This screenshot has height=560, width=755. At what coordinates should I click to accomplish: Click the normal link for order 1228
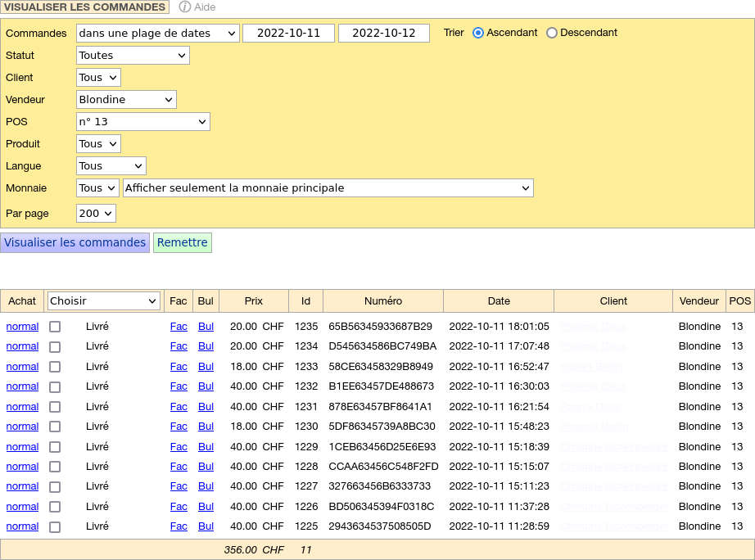point(22,467)
